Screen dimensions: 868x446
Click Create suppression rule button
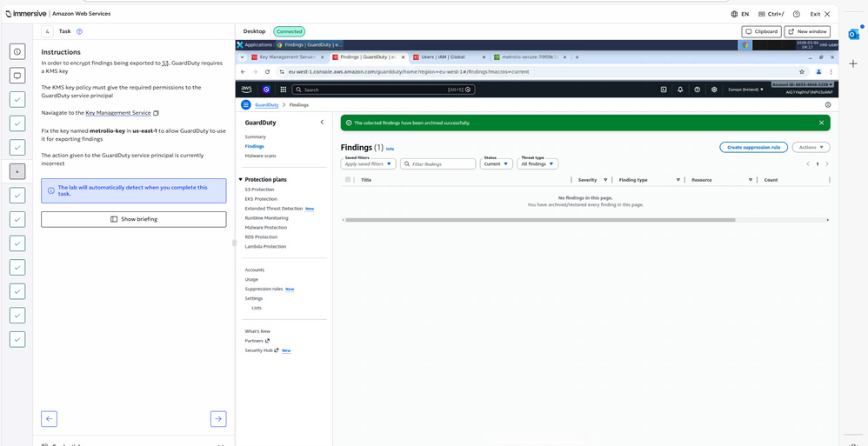tap(754, 148)
